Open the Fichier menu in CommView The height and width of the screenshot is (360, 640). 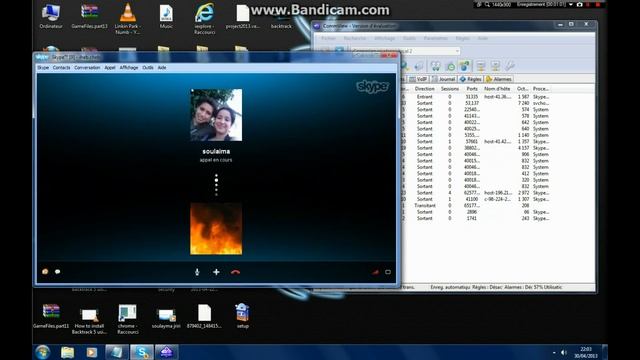click(328, 38)
